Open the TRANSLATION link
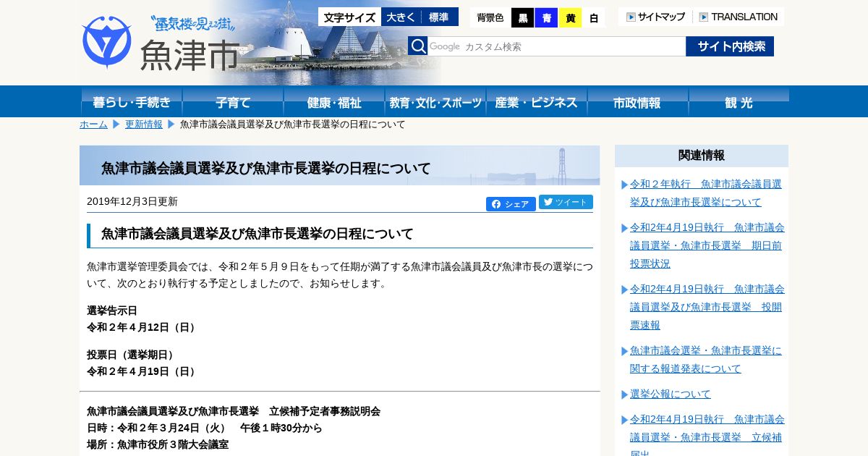The image size is (868, 456). click(739, 17)
